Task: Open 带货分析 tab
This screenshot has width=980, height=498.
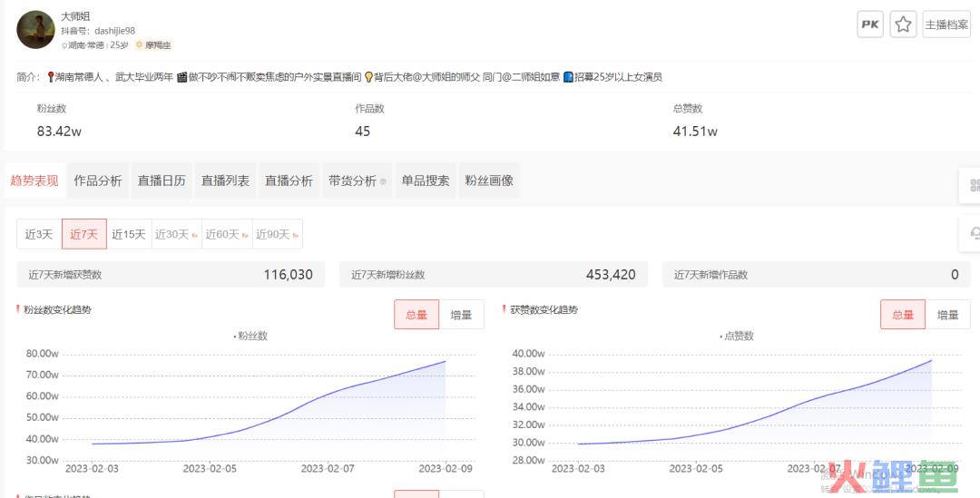Action: pyautogui.click(x=357, y=181)
